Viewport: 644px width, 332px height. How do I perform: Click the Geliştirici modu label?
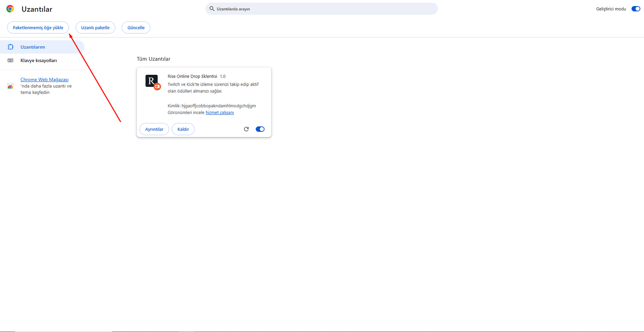[611, 9]
